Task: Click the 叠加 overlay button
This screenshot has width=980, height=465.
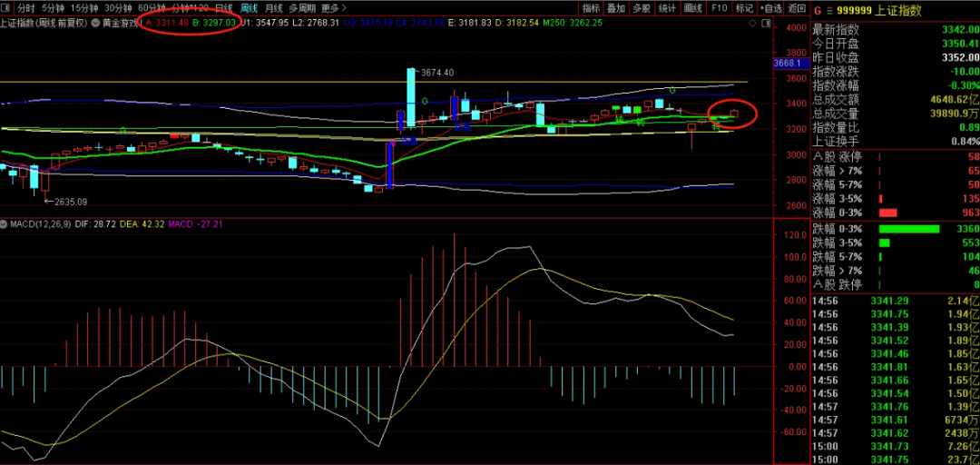Action: click(x=616, y=8)
